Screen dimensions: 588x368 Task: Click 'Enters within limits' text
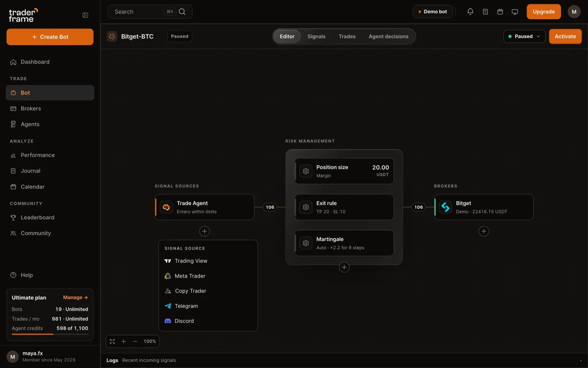(196, 212)
